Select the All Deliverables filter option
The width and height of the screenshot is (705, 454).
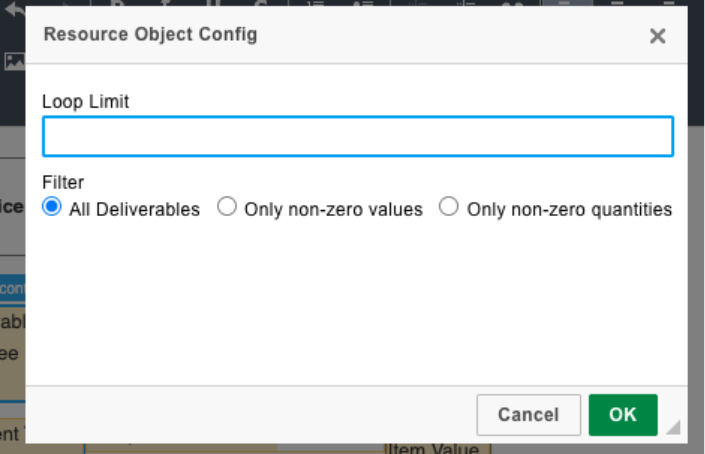tap(52, 207)
